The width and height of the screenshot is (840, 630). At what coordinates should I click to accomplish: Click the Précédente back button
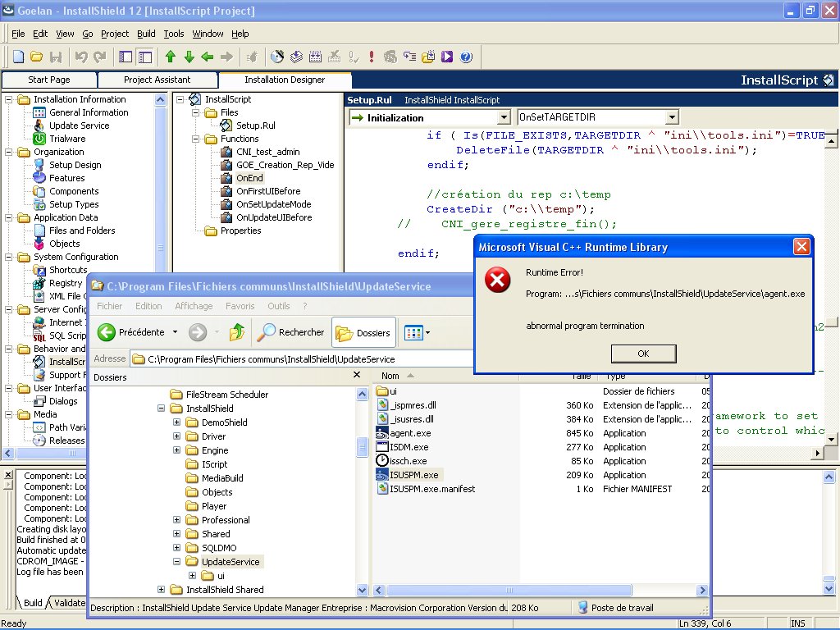[131, 332]
